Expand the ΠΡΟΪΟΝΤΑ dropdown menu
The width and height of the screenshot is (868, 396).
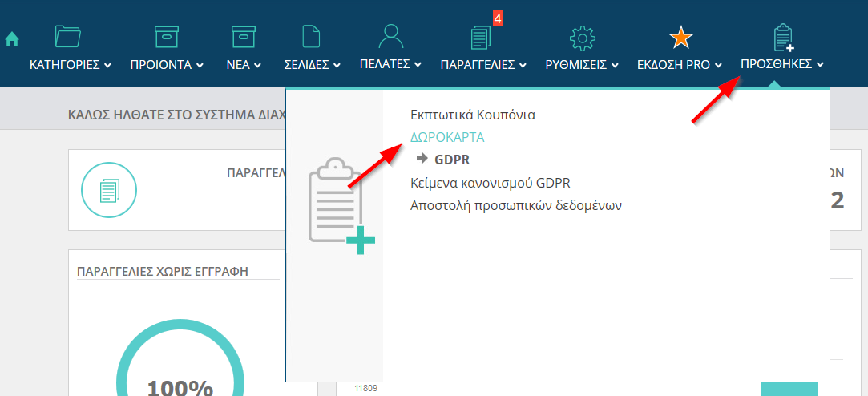pos(167,65)
